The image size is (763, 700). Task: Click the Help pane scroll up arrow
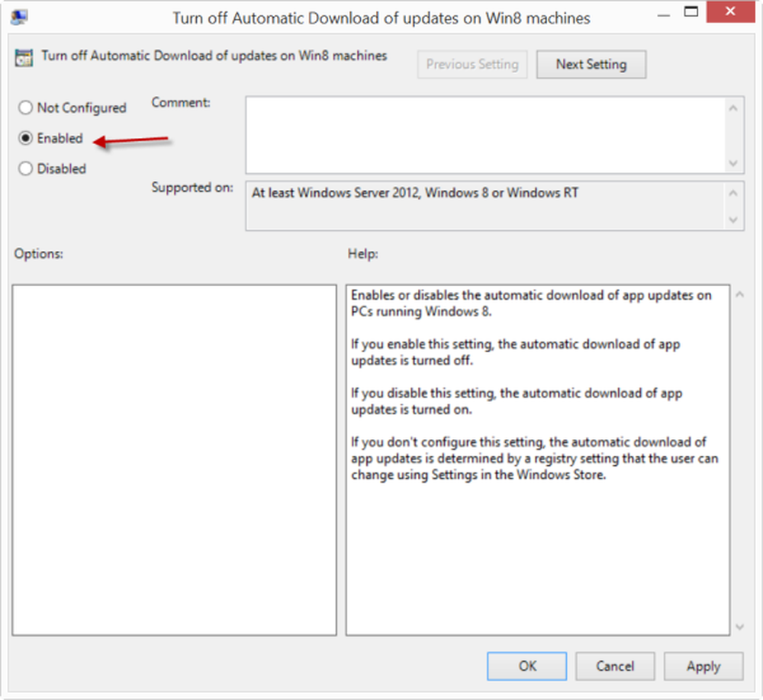coord(739,294)
